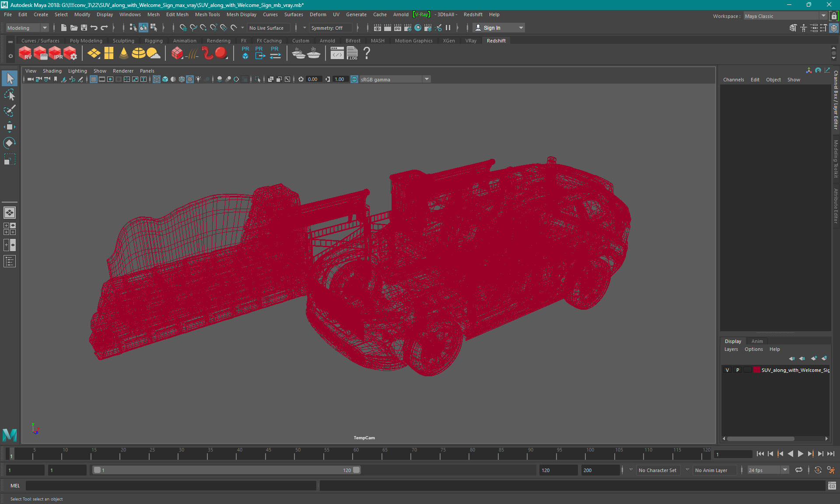The height and width of the screenshot is (504, 840).
Task: Toggle viewport grid display icon
Action: pyautogui.click(x=94, y=79)
